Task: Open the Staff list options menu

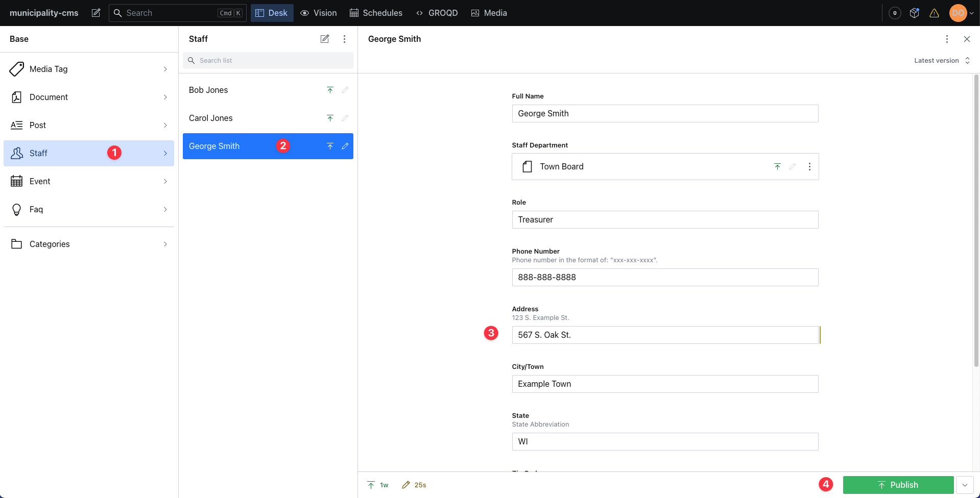Action: click(x=345, y=39)
